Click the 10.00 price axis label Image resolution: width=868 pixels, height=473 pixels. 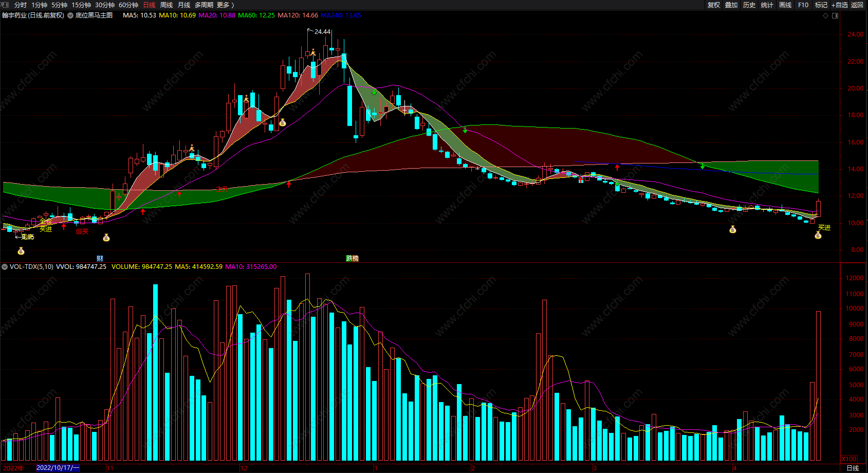[856, 223]
